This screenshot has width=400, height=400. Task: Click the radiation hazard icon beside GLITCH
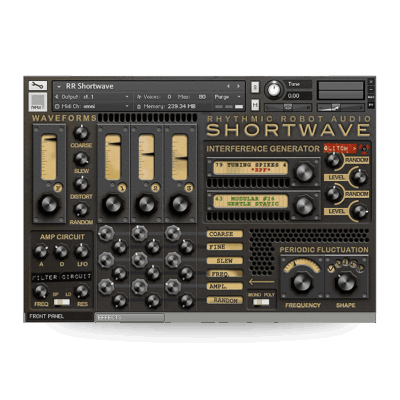click(364, 148)
